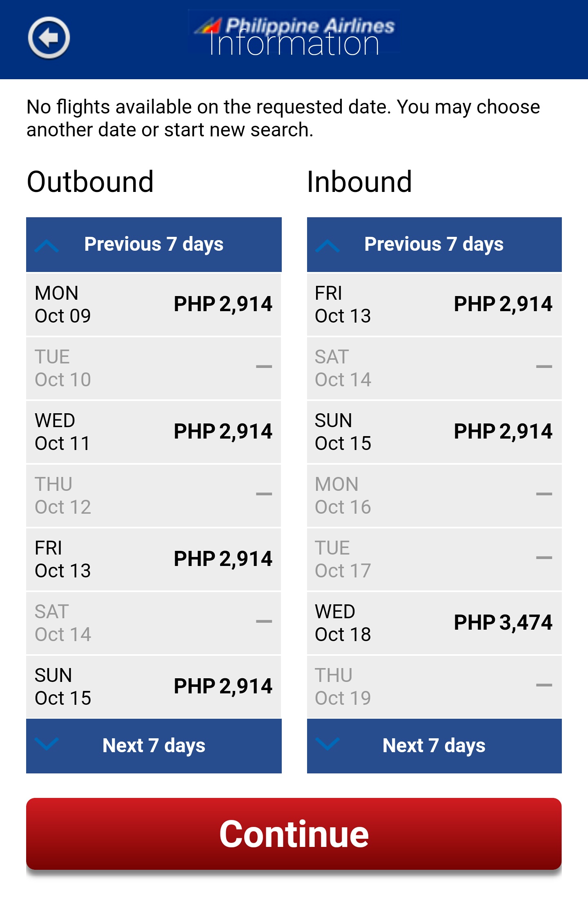Screen dimensions: 588x900
Task: Choose Inbound SUN Oct 15 fare
Action: pyautogui.click(x=434, y=432)
